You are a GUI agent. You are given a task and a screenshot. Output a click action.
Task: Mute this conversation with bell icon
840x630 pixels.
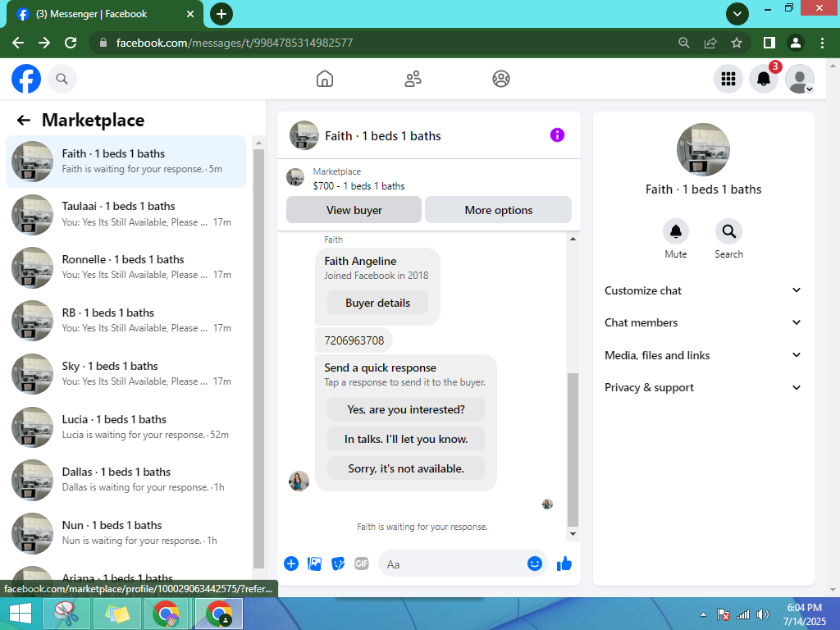click(x=676, y=231)
